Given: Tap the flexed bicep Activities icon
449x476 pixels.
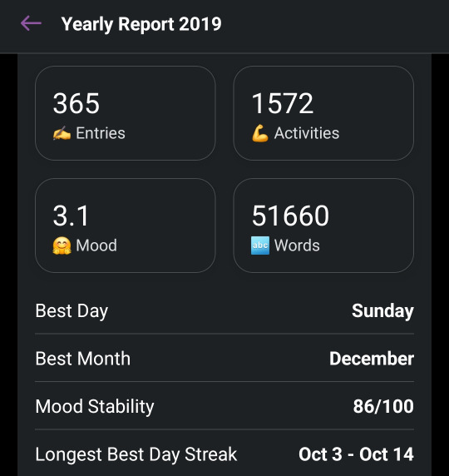Looking at the screenshot, I should 260,133.
